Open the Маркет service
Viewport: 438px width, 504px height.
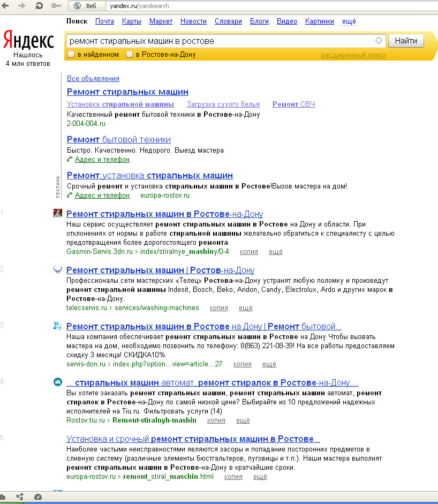(161, 21)
